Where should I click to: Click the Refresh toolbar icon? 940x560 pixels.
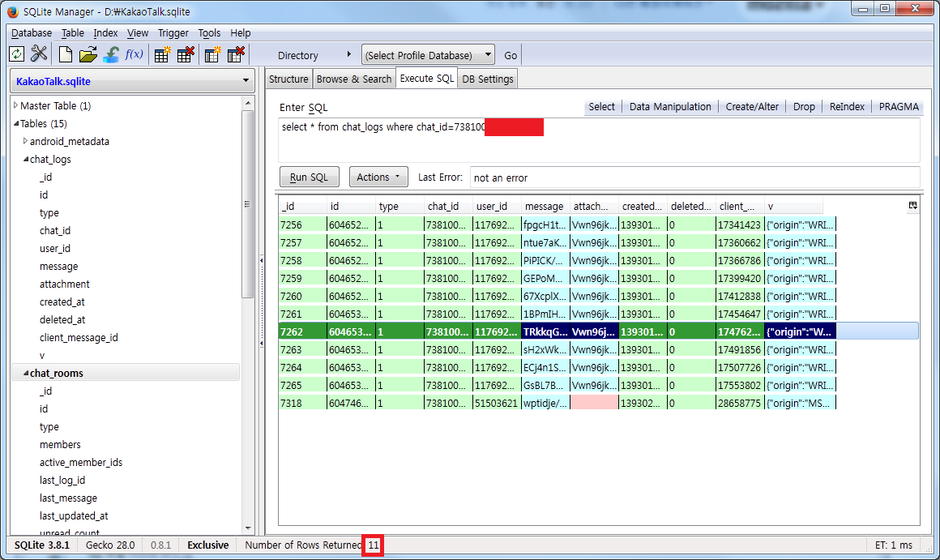click(x=16, y=54)
